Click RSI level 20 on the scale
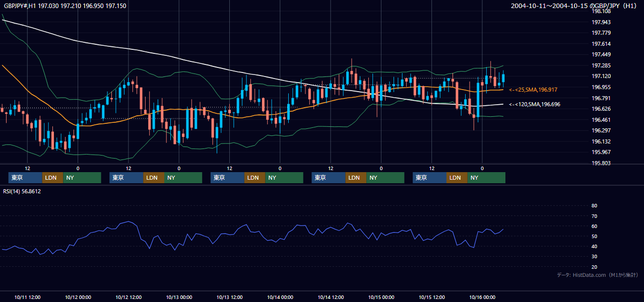The height and width of the screenshot is (302, 644). click(594, 267)
